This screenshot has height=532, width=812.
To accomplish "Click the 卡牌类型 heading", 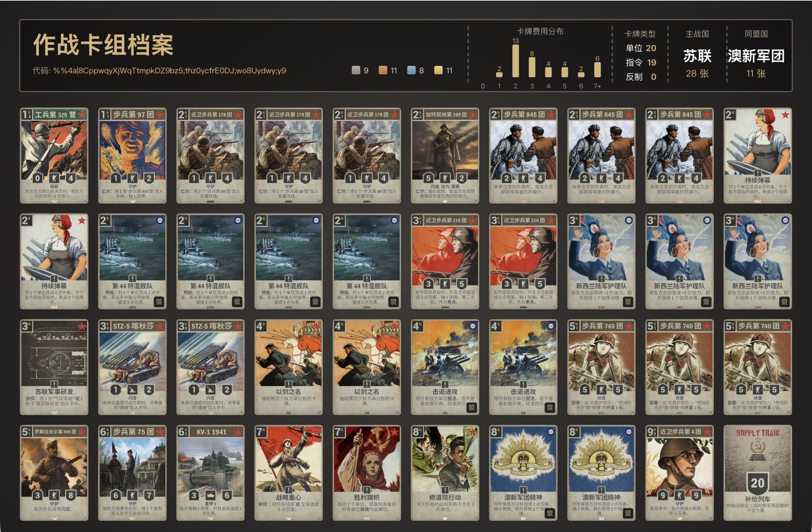I will 640,34.
